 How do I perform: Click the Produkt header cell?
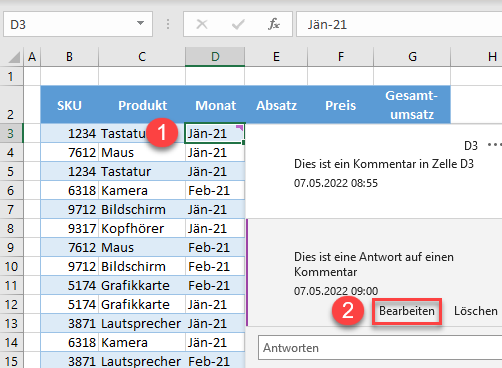[x=142, y=105]
